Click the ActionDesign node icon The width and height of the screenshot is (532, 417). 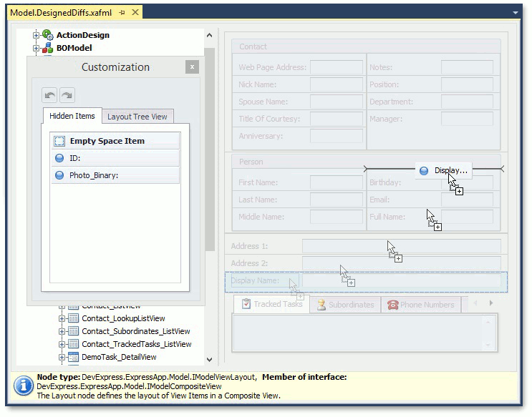point(48,35)
